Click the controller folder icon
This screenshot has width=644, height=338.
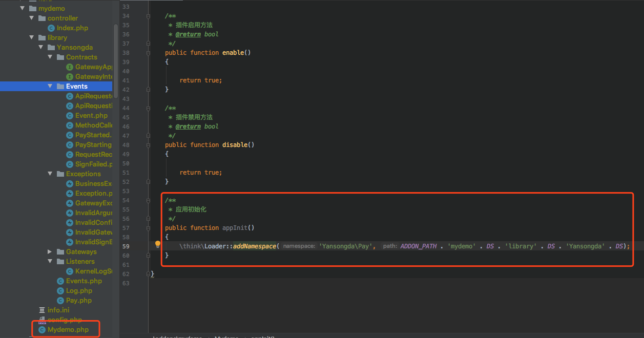click(42, 18)
